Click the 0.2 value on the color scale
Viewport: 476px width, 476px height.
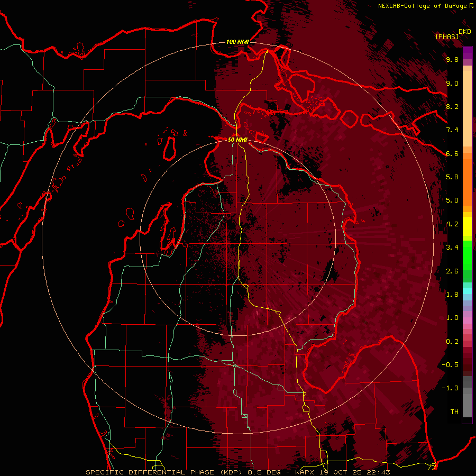(452, 342)
